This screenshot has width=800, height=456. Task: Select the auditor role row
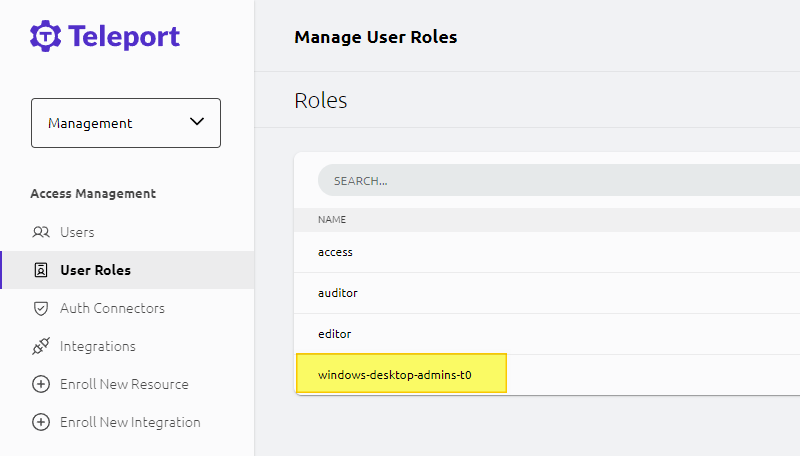point(337,293)
